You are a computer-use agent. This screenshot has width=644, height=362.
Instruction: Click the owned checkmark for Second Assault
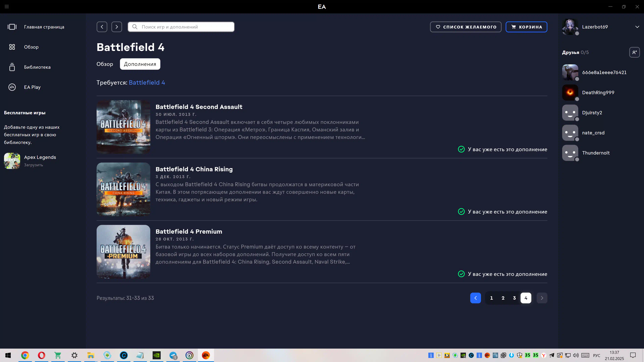tap(461, 149)
